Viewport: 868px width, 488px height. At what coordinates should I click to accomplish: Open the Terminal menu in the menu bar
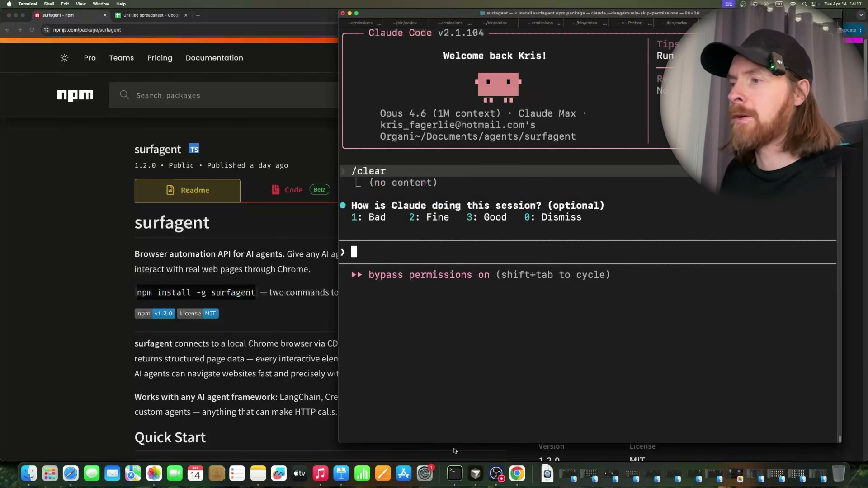pos(28,4)
